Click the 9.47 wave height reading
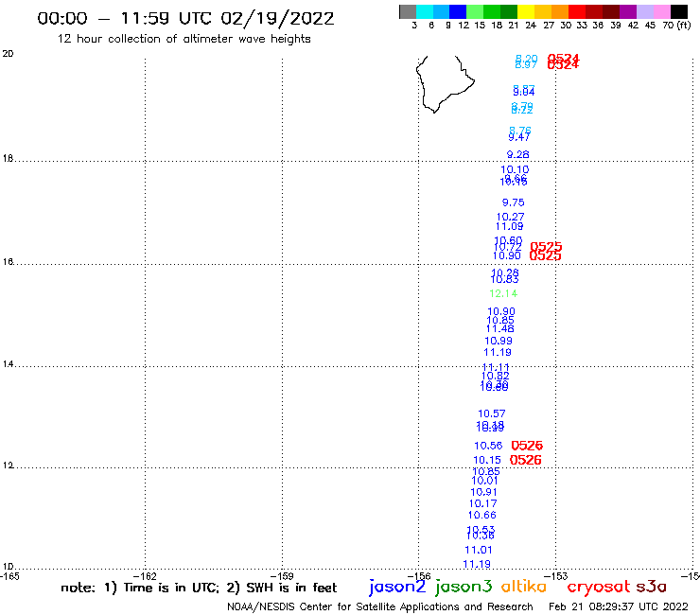 pos(519,137)
